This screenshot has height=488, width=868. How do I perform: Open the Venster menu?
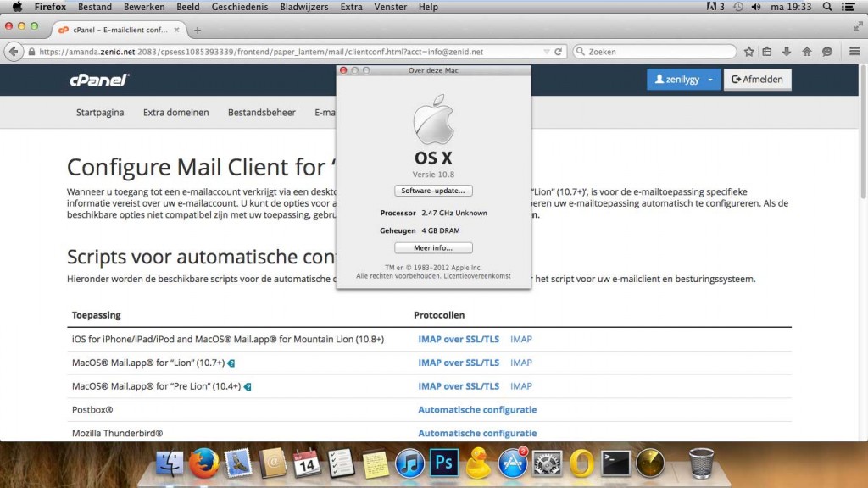tap(390, 7)
